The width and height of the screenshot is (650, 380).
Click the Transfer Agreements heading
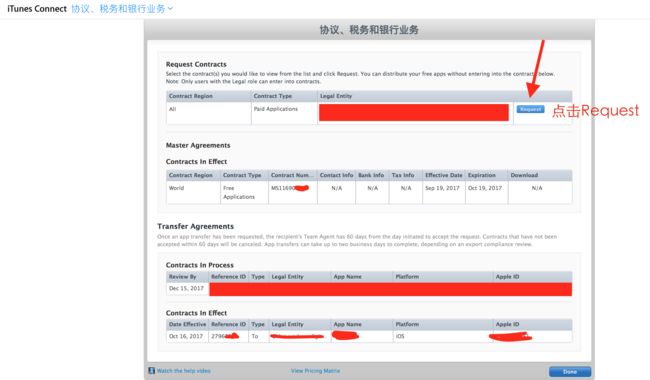[196, 226]
